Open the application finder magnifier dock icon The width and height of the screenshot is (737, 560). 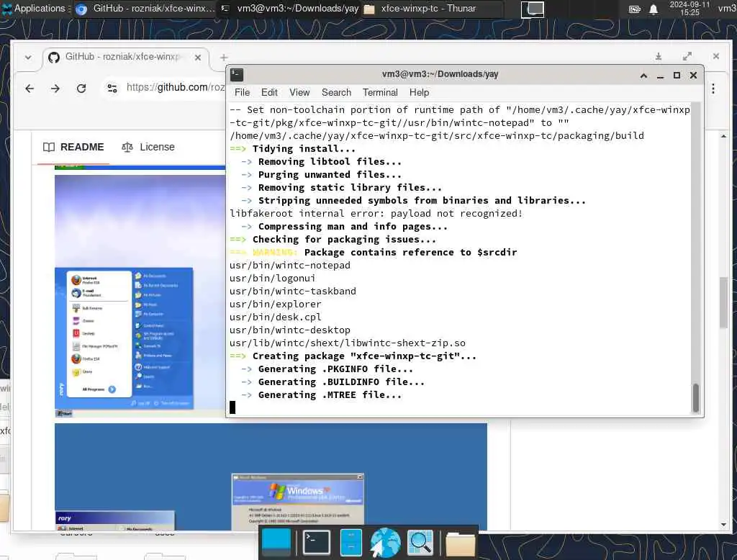[420, 543]
